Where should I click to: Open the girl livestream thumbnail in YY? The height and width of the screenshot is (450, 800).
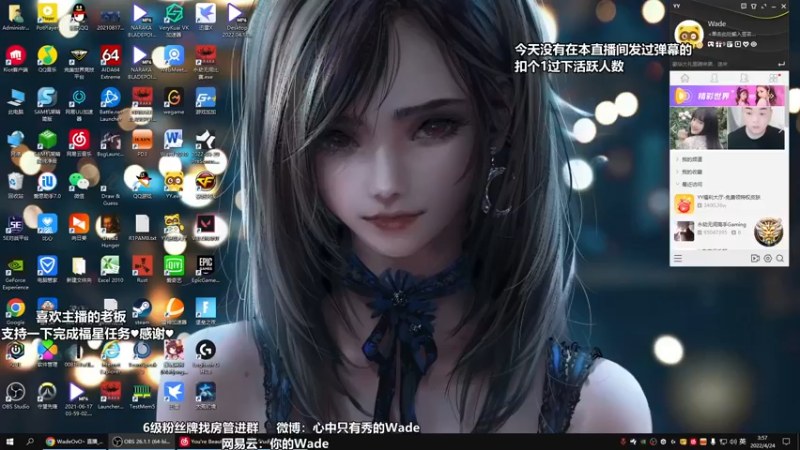[698, 128]
